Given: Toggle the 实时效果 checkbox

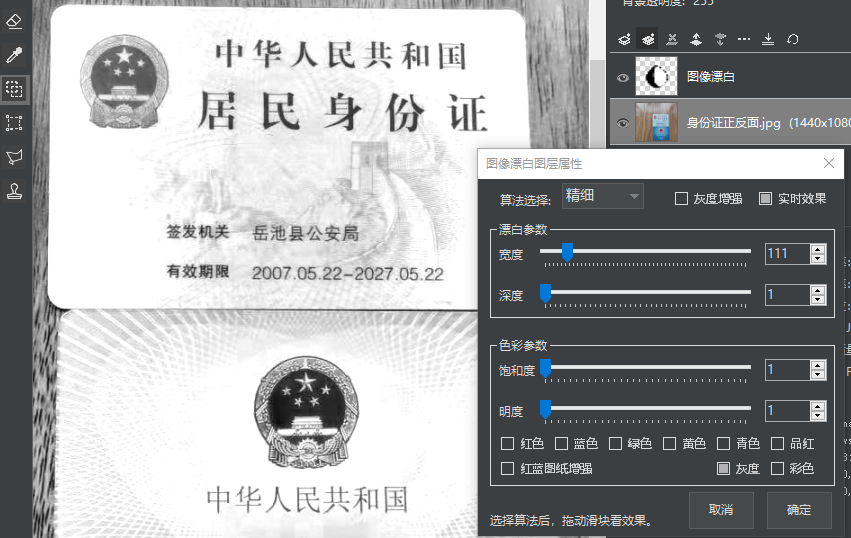Looking at the screenshot, I should coord(765,199).
